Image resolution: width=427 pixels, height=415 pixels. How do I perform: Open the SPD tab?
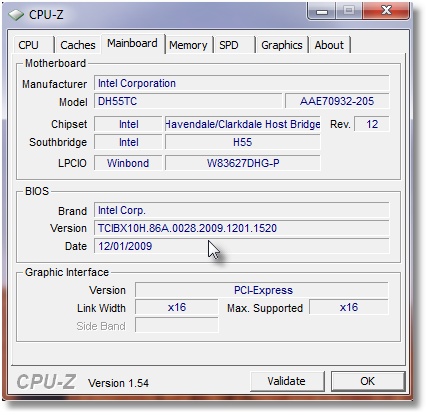pyautogui.click(x=233, y=45)
